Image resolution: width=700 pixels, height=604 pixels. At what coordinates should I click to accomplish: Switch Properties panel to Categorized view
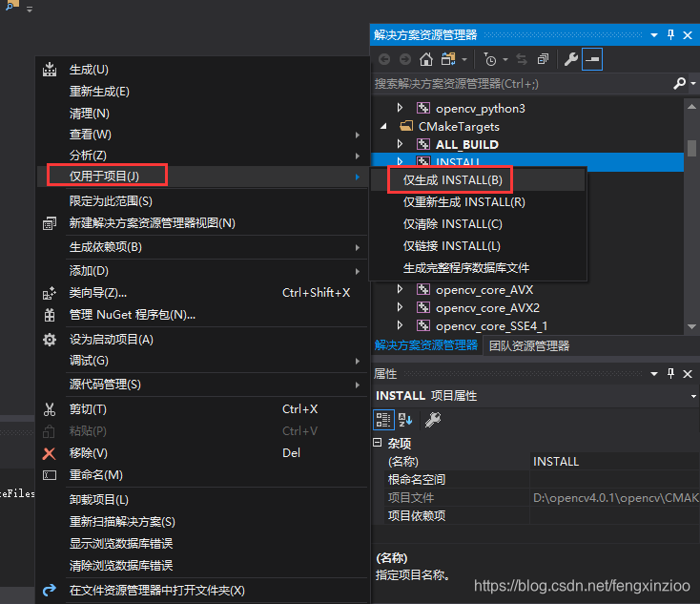tap(383, 420)
